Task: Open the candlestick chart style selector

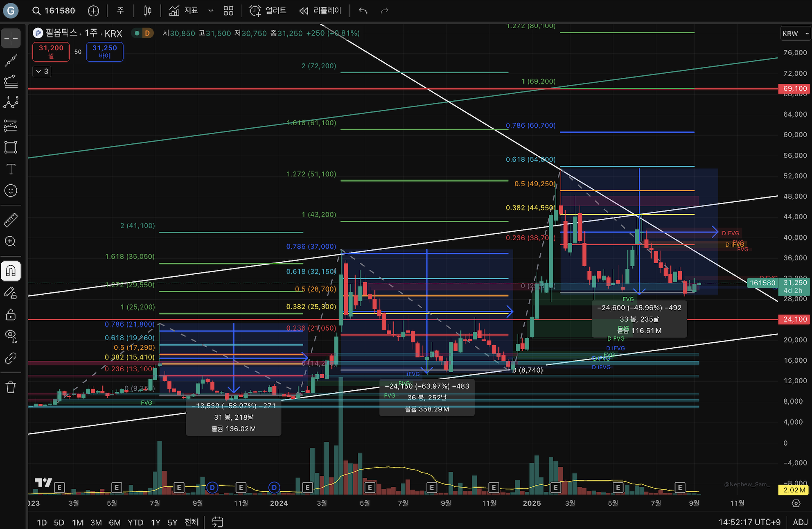Action: 147,11
